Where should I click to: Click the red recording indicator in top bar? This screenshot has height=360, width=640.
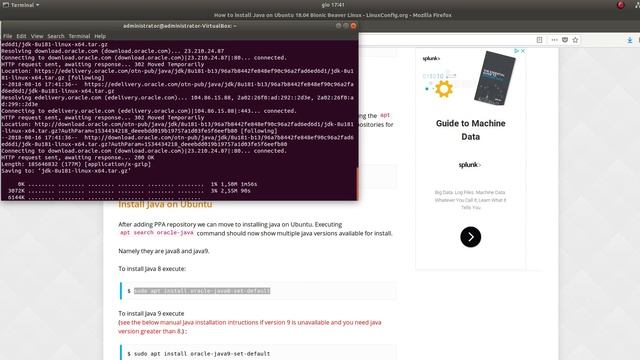click(620, 5)
